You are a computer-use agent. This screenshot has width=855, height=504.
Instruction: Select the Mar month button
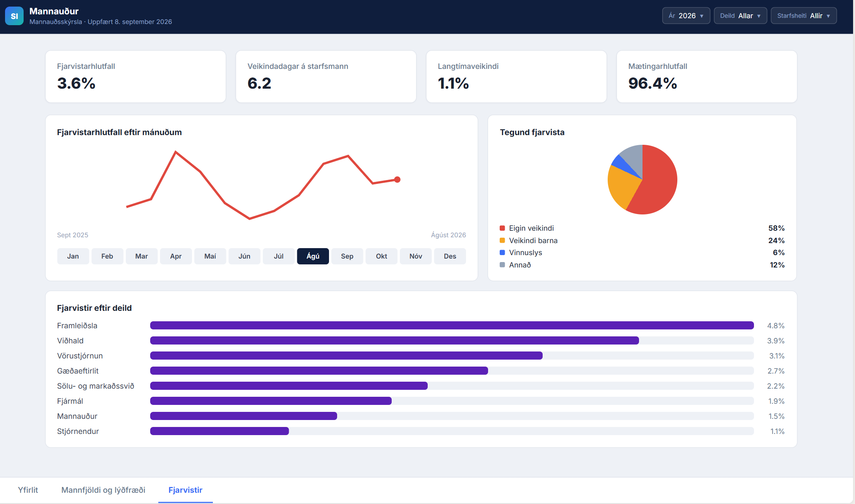pyautogui.click(x=142, y=256)
